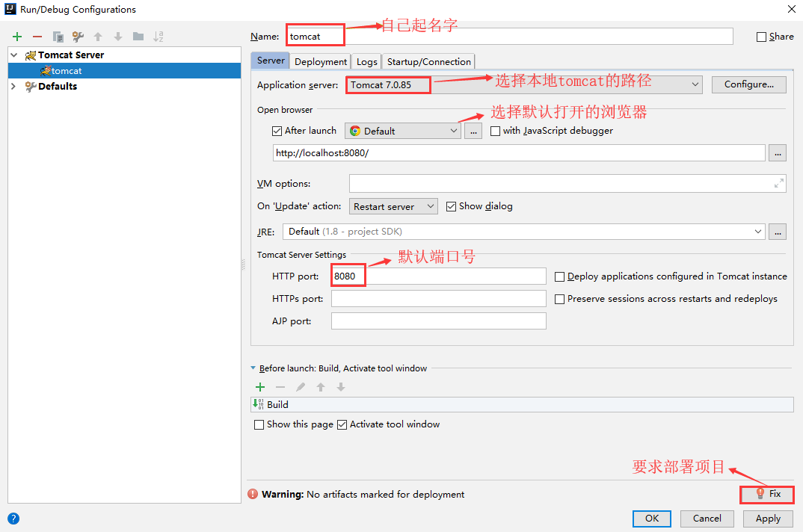Screen dimensions: 803x532
Task: Click Fix button for warning
Action: (x=767, y=494)
